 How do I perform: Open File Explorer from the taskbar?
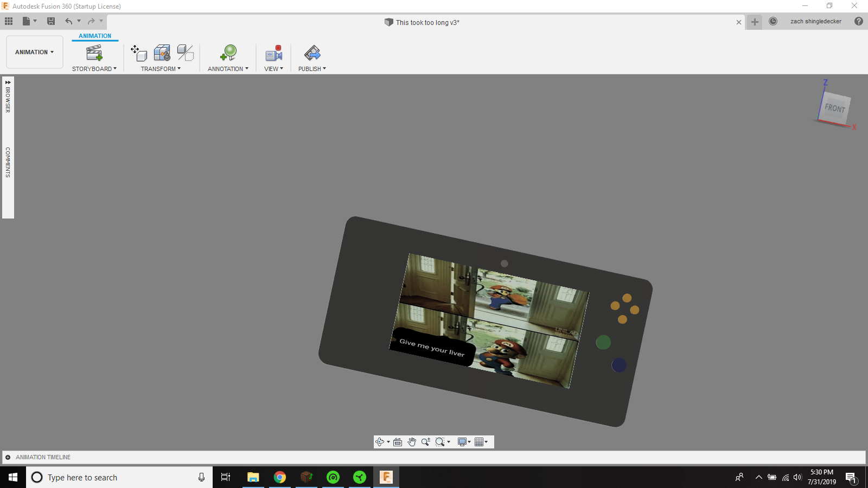point(253,477)
